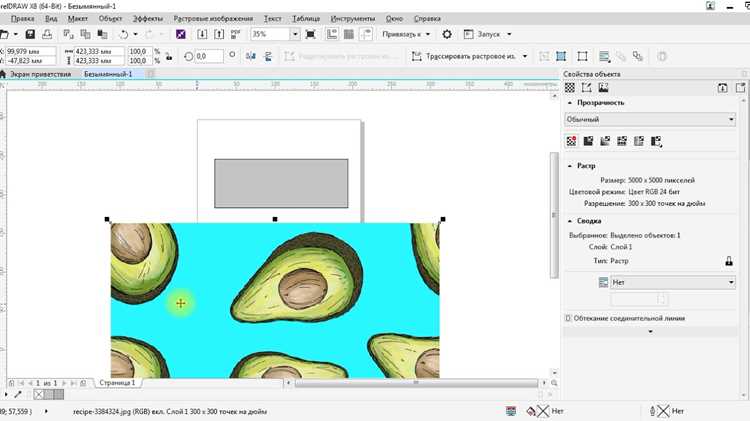
Task: Click the Запуск button
Action: [483, 34]
